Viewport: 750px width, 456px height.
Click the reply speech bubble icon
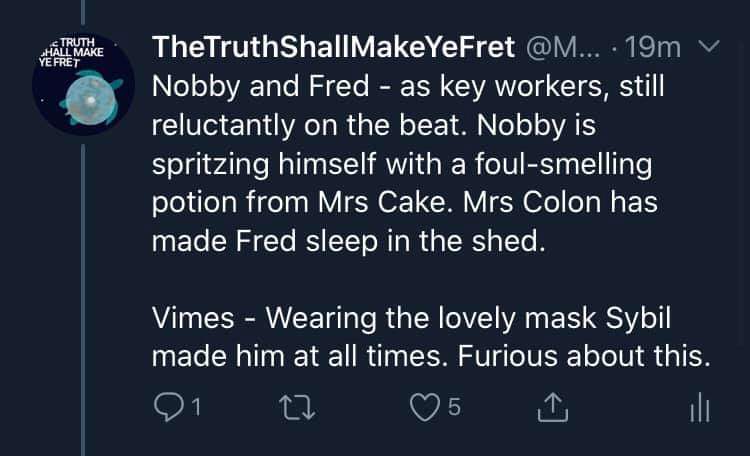168,407
